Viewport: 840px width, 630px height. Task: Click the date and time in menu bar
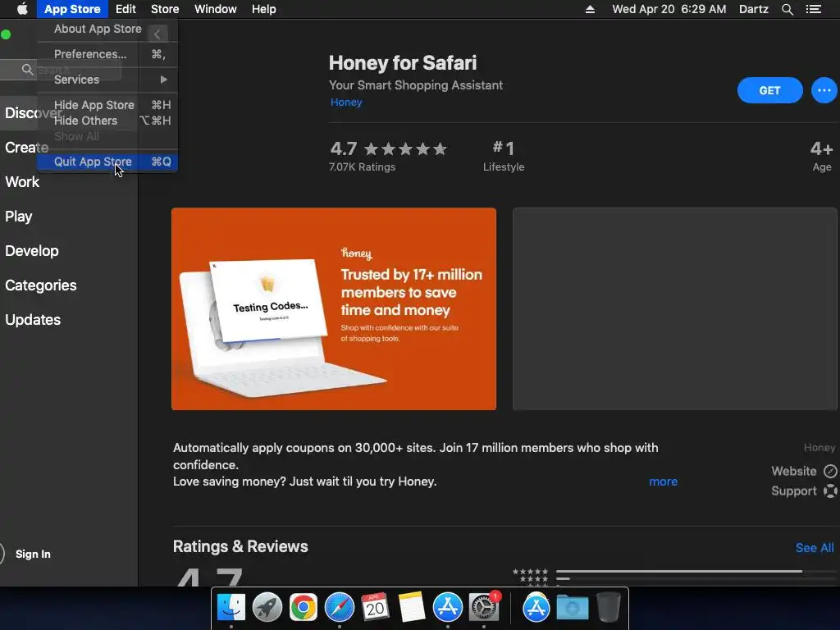[x=669, y=9]
